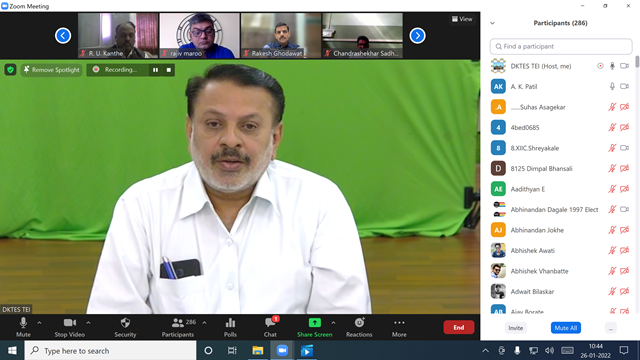This screenshot has height=360, width=640.
Task: Show previous video thumbnails with left arrow
Action: point(63,36)
